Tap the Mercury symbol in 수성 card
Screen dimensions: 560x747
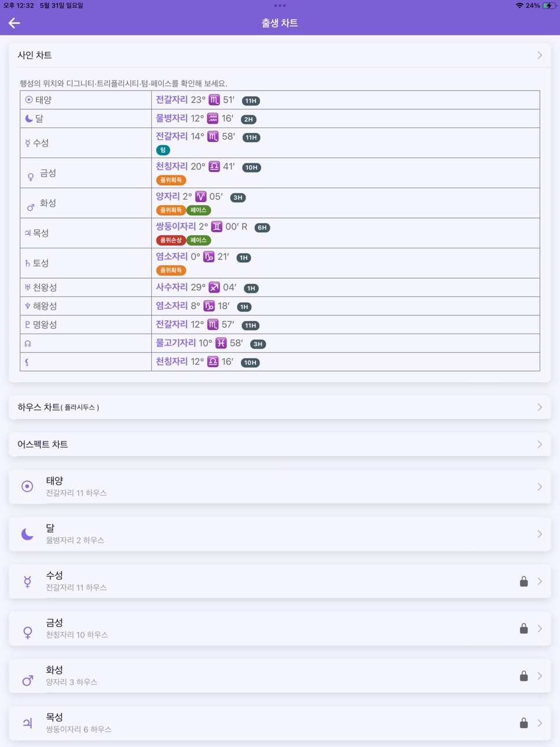coord(27,581)
